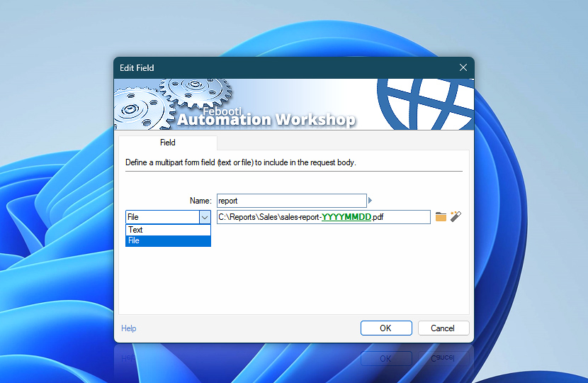Viewport: 588px width, 383px height.
Task: Choose Text from the type dropdown list
Action: click(168, 230)
